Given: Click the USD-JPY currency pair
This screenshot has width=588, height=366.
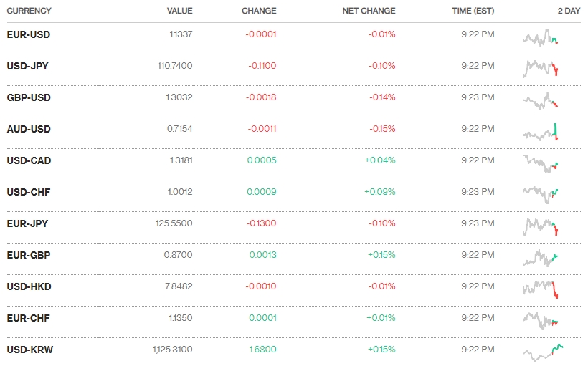Looking at the screenshot, I should 27,66.
